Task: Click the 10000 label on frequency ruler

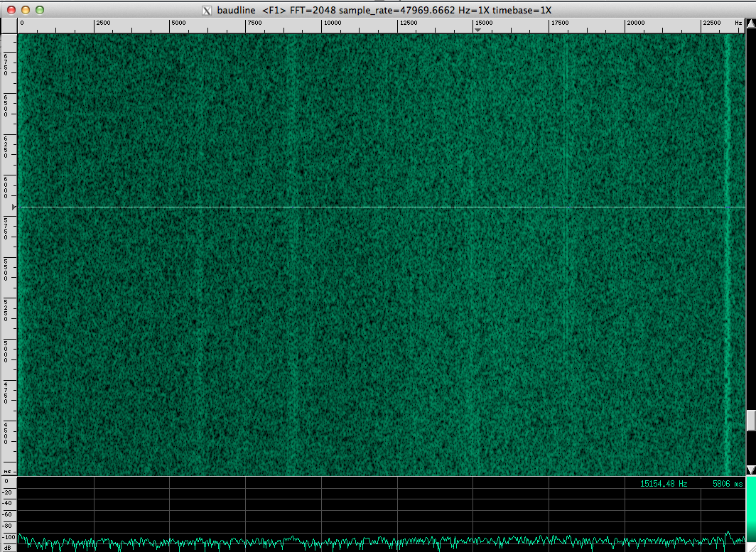Action: click(332, 23)
